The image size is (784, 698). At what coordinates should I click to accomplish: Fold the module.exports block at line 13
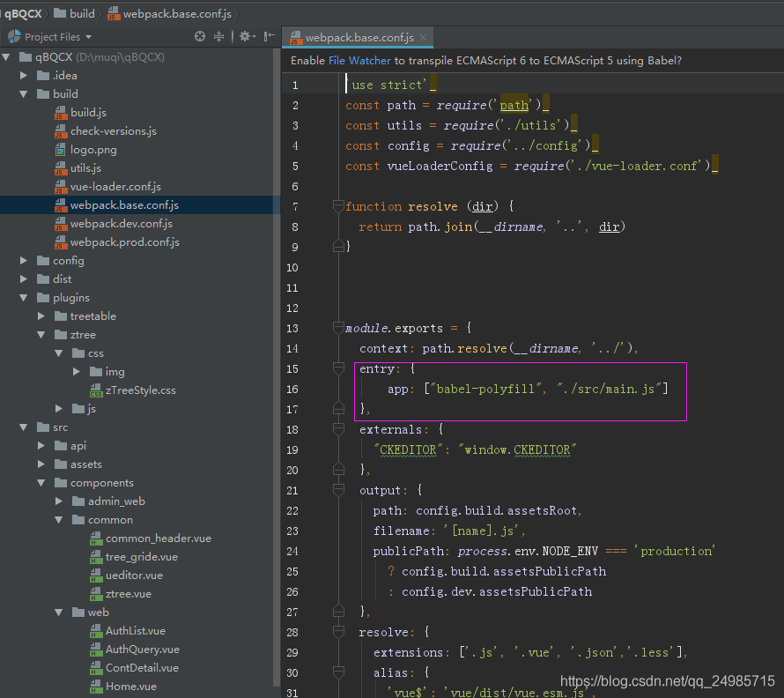(337, 329)
